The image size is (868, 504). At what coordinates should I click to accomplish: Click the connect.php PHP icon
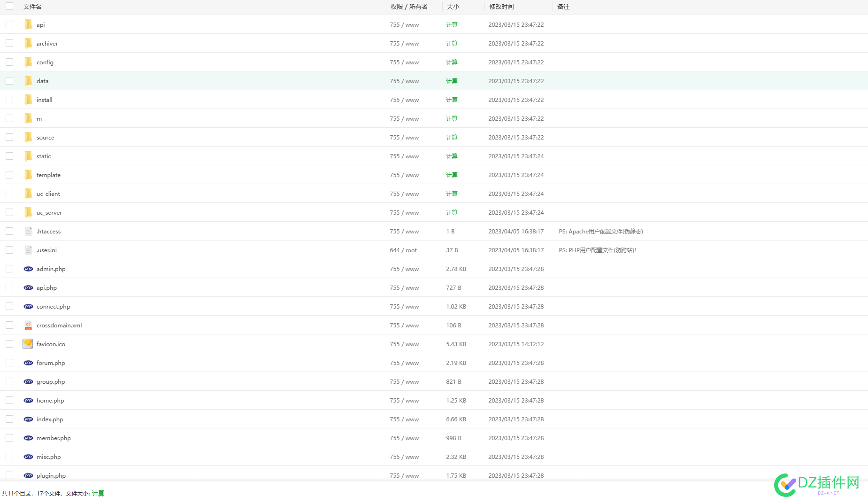coord(28,306)
